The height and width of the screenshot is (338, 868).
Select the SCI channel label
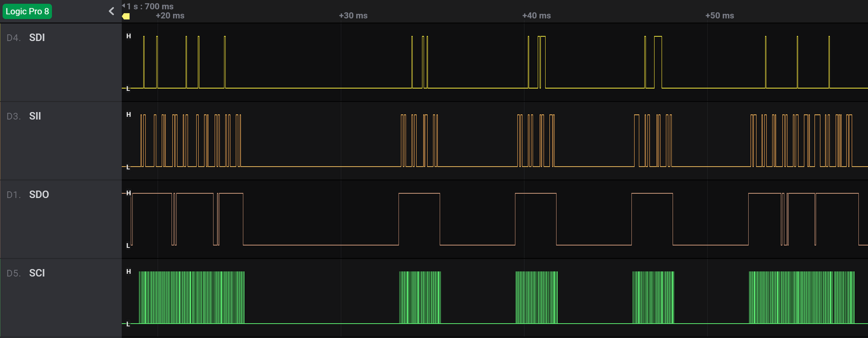37,273
